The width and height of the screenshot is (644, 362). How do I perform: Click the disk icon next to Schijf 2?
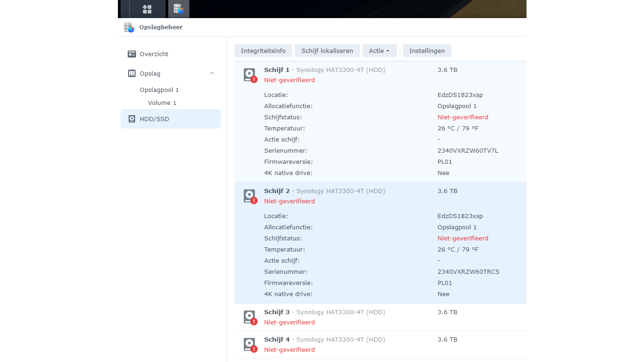[x=249, y=195]
